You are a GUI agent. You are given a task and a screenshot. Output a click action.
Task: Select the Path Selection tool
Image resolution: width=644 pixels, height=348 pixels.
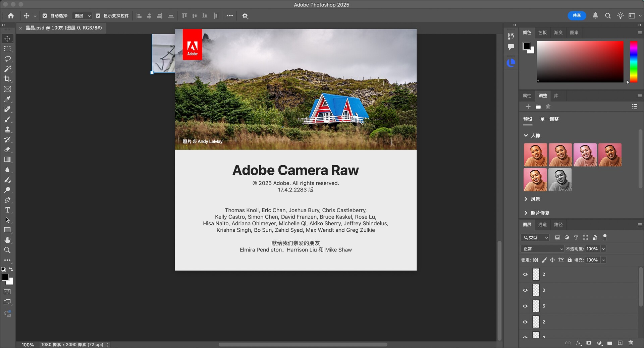(7, 220)
